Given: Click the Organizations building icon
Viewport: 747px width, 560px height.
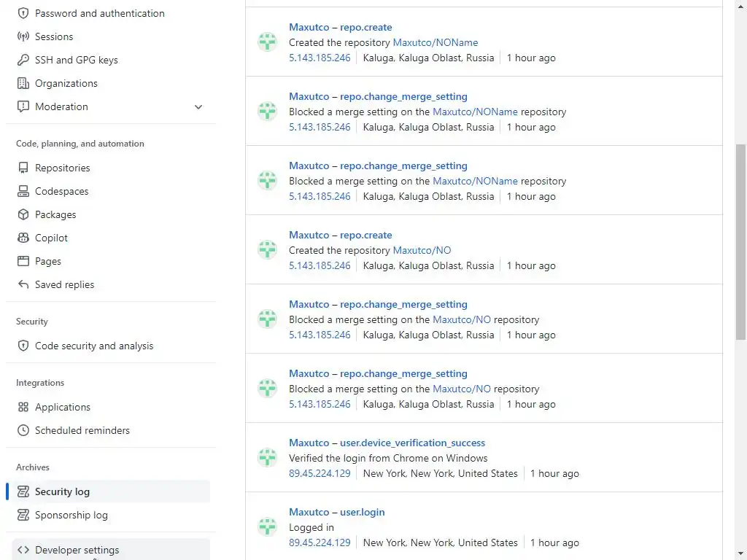Looking at the screenshot, I should coord(23,83).
